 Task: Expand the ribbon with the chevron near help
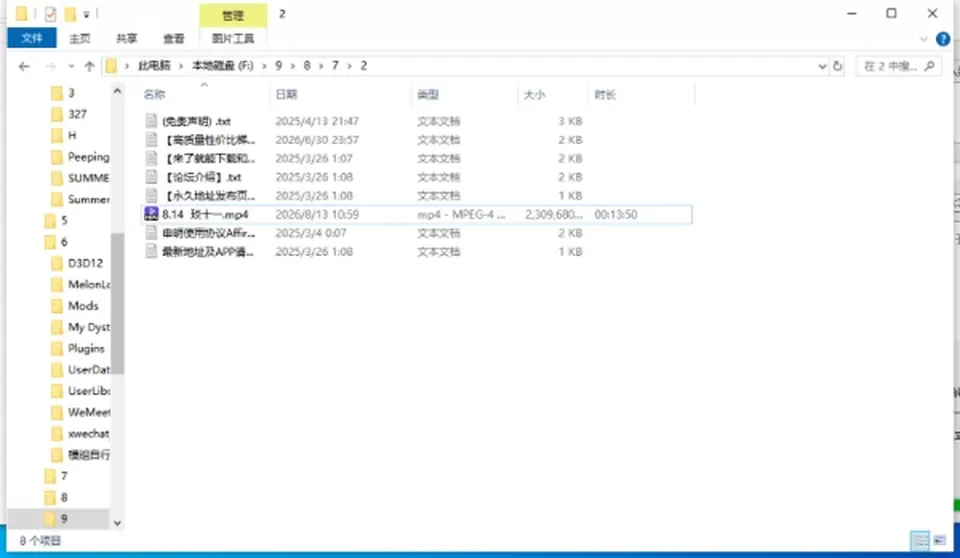pos(923,39)
